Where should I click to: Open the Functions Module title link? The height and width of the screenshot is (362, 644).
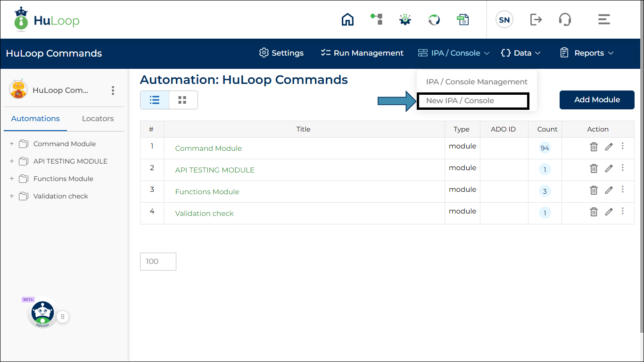(207, 192)
